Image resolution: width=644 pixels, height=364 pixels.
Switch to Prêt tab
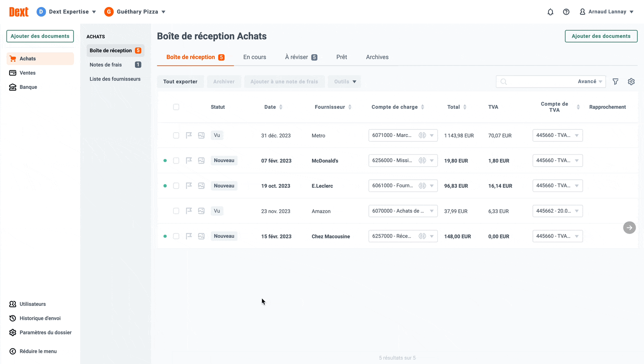pos(342,57)
